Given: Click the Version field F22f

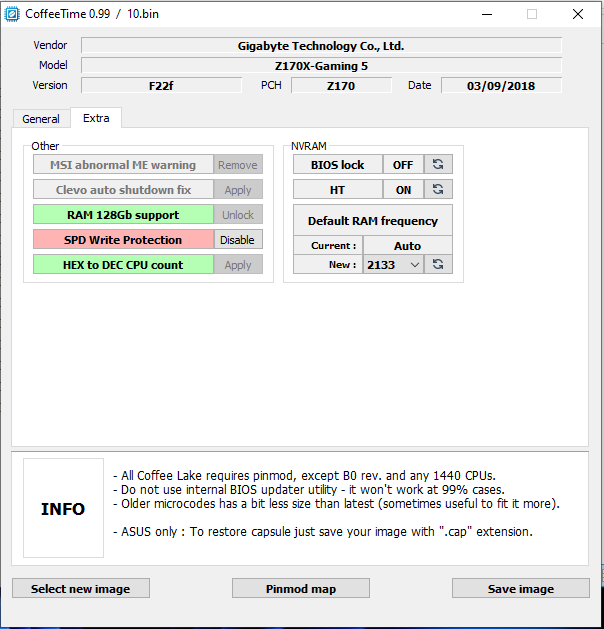Looking at the screenshot, I should point(161,86).
